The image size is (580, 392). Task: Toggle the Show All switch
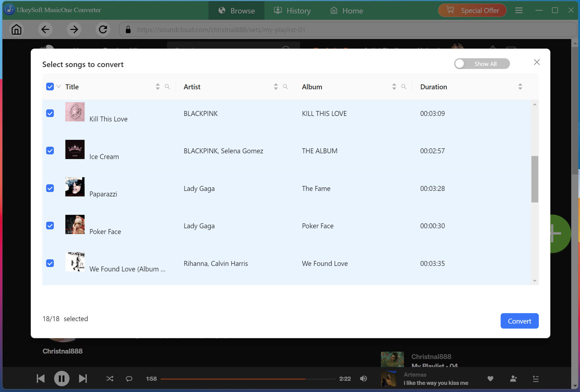tap(482, 64)
